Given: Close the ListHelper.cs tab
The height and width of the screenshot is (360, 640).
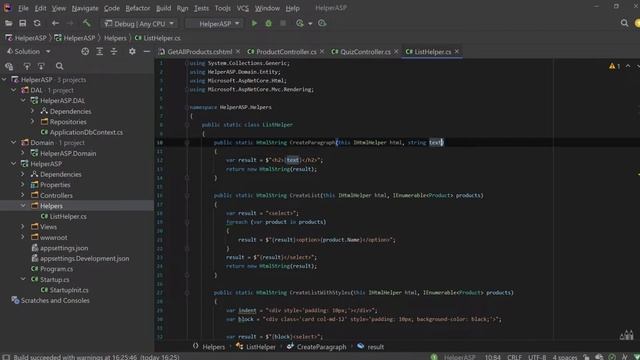Looking at the screenshot, I should pos(457,51).
